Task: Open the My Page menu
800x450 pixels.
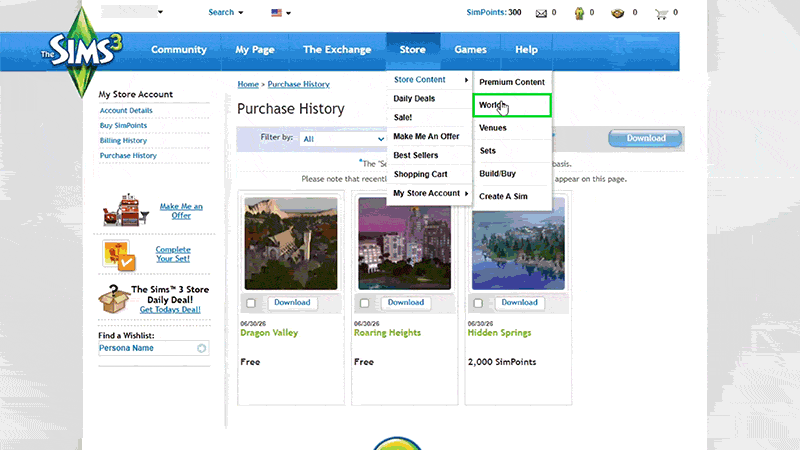Action: [255, 49]
